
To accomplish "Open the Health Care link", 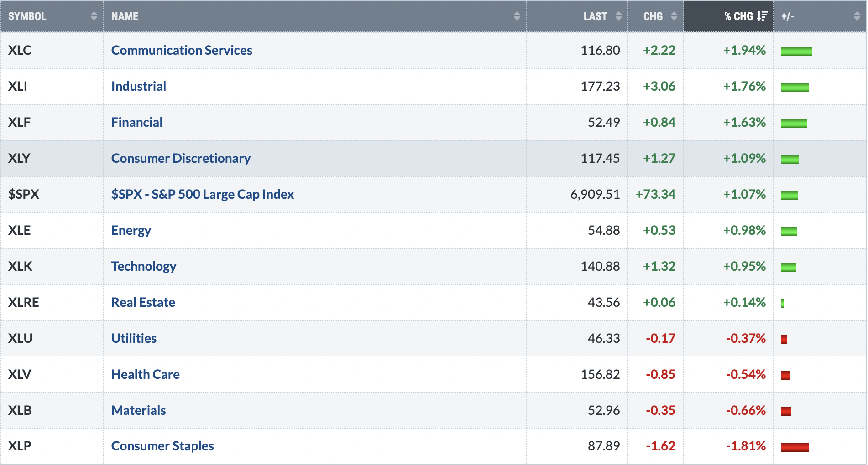I will coord(146,374).
